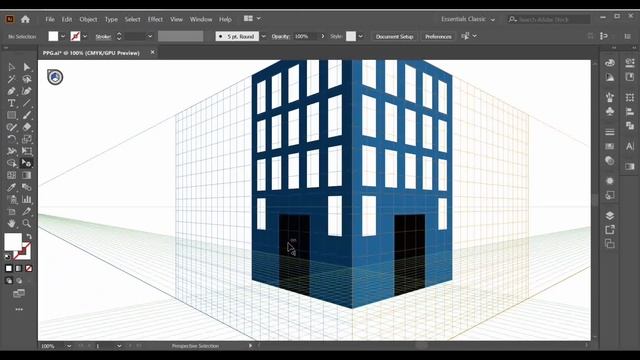Screen dimensions: 640x360
Task: Open the File menu
Action: click(50, 19)
